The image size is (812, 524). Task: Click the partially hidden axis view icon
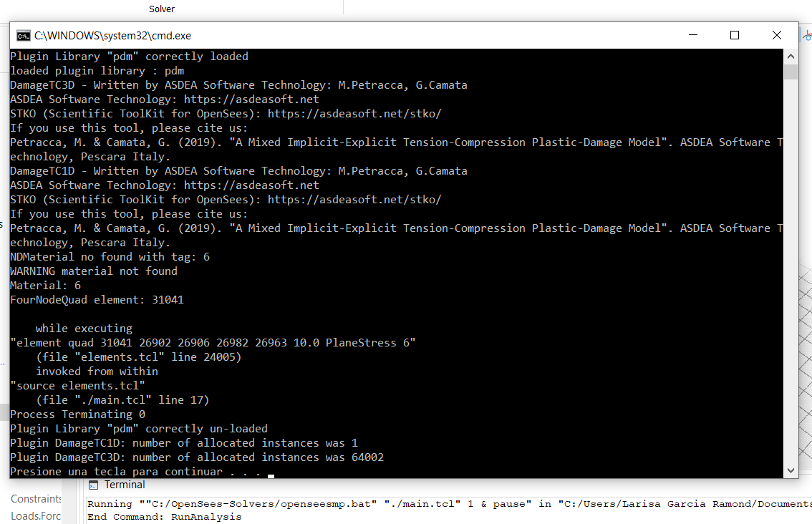[807, 35]
